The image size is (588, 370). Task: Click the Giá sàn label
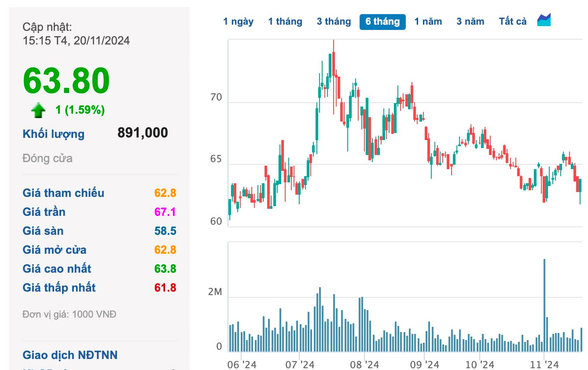coord(43,231)
